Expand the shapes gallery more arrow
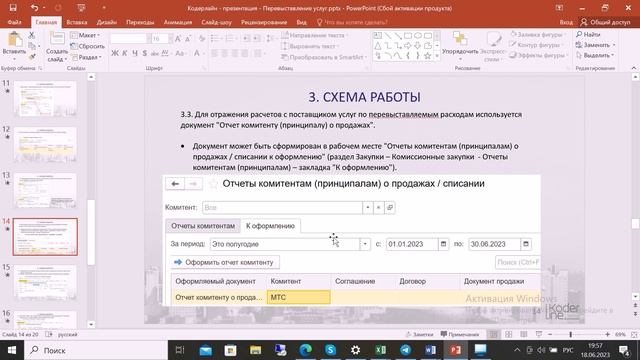640x360 pixels. [x=437, y=56]
